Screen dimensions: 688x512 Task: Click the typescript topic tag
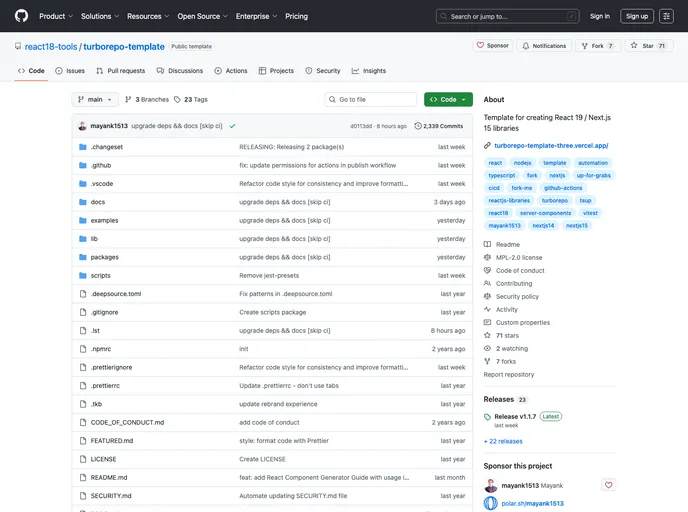[x=502, y=175]
